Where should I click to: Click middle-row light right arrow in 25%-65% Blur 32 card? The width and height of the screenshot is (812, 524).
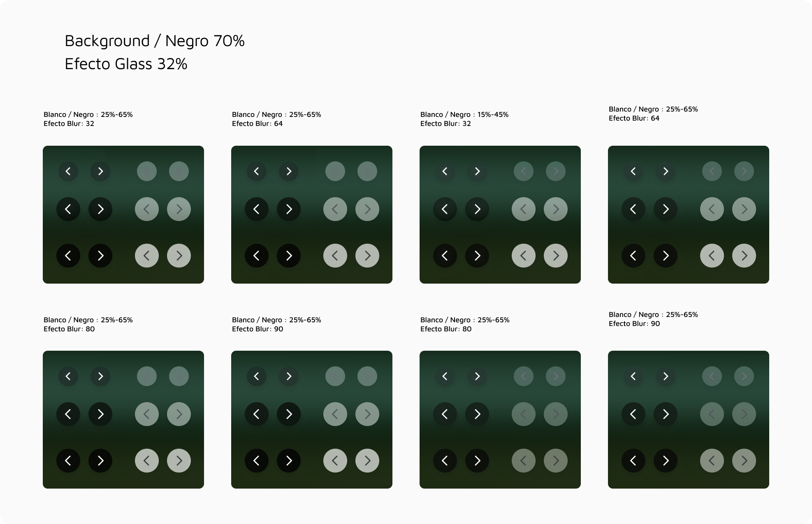point(179,209)
